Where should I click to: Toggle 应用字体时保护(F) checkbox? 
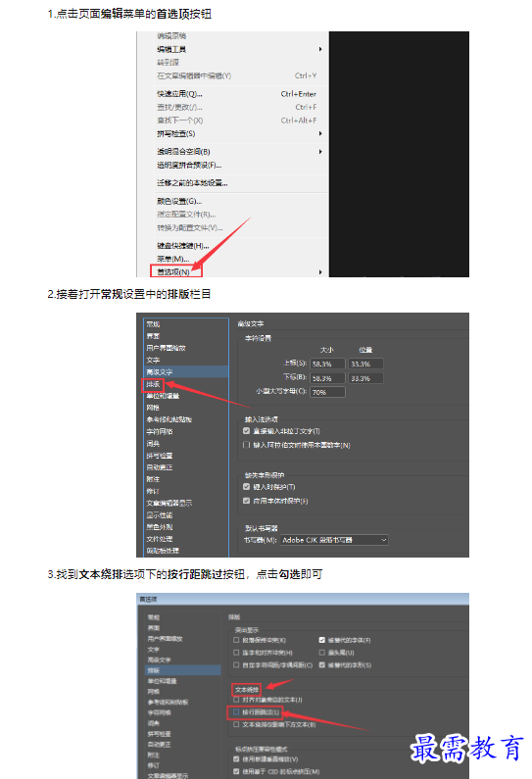coord(246,501)
